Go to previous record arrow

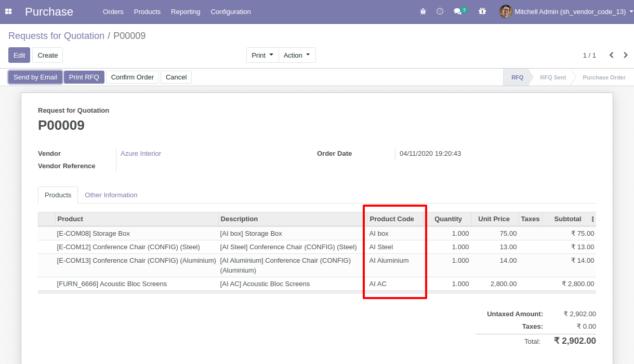click(x=612, y=55)
